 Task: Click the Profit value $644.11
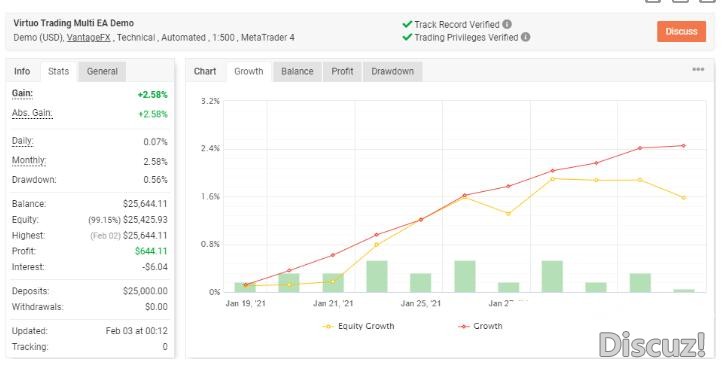click(x=151, y=252)
